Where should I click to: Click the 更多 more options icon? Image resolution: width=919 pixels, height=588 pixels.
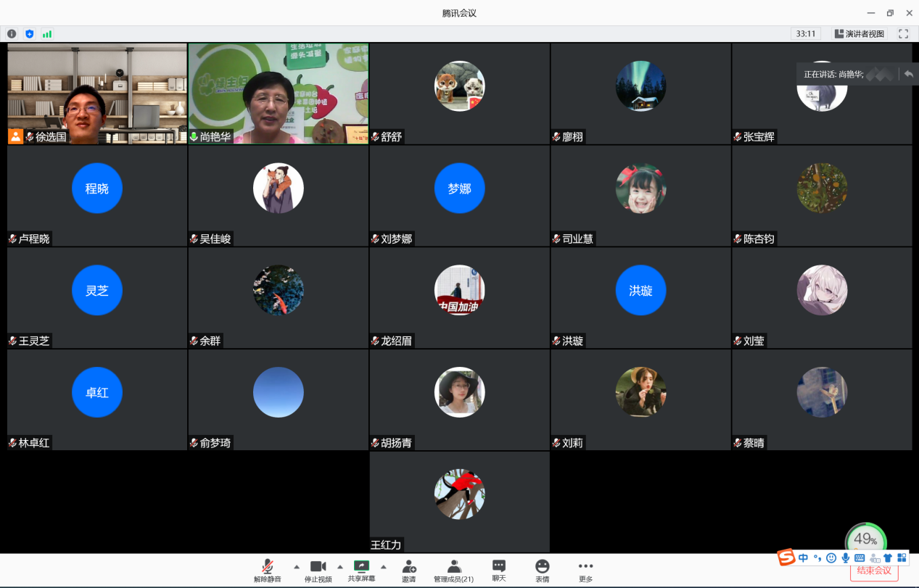(585, 571)
